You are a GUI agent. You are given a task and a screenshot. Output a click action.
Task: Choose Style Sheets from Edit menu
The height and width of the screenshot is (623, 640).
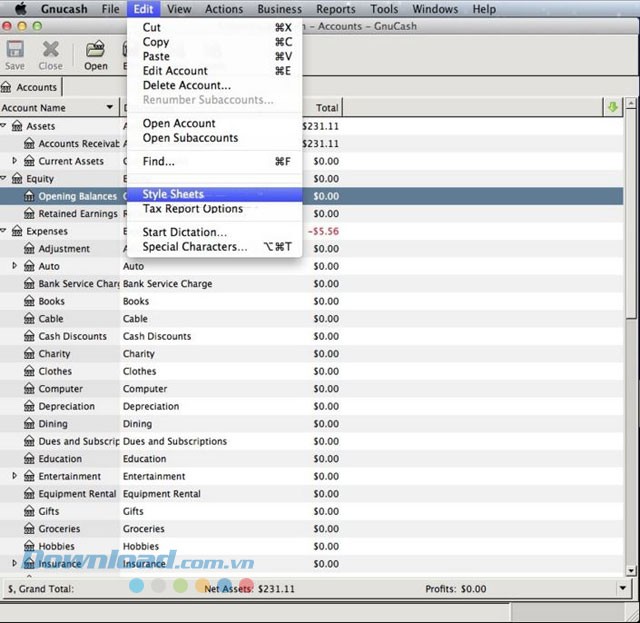click(173, 194)
